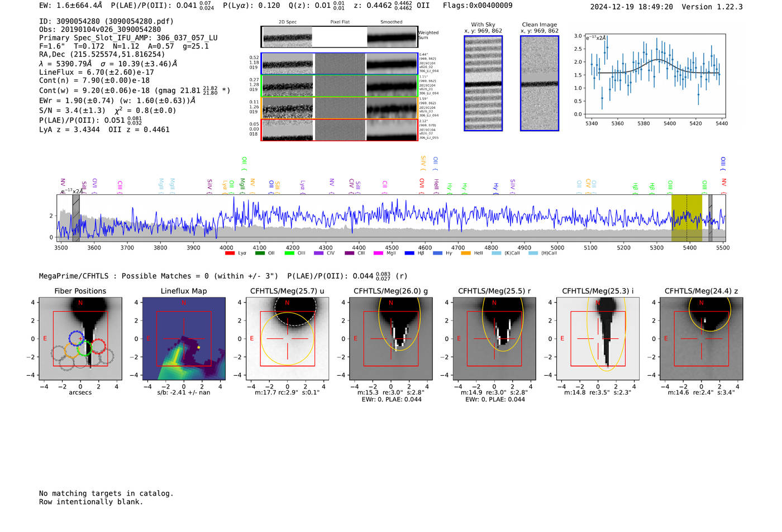Click the 'Smoothed' column header
Screen dimensions: 782x532
392,22
